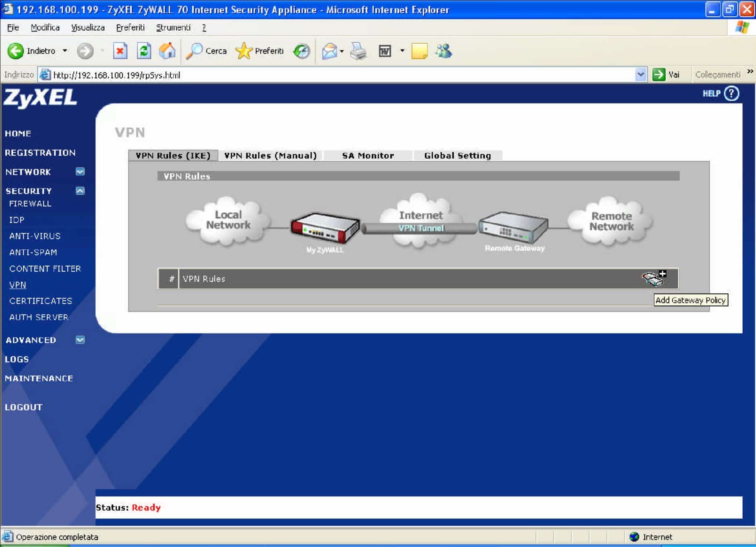Open browsing history icon

302,51
